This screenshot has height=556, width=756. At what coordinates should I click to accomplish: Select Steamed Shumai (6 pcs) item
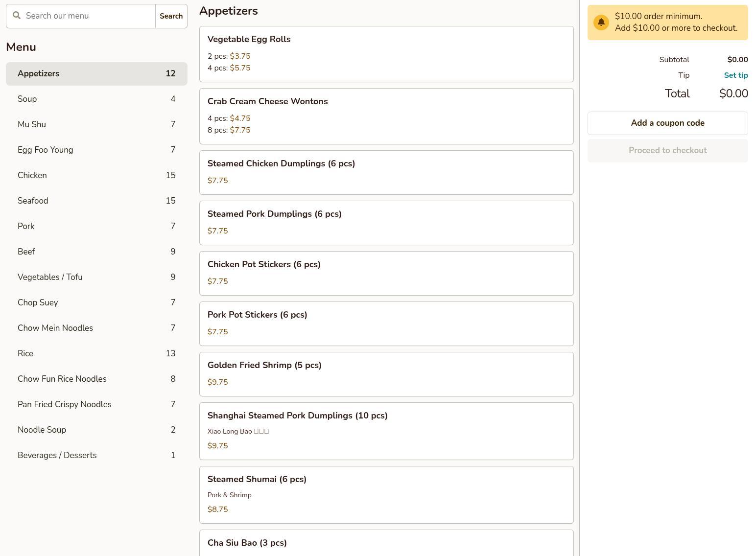click(x=386, y=494)
